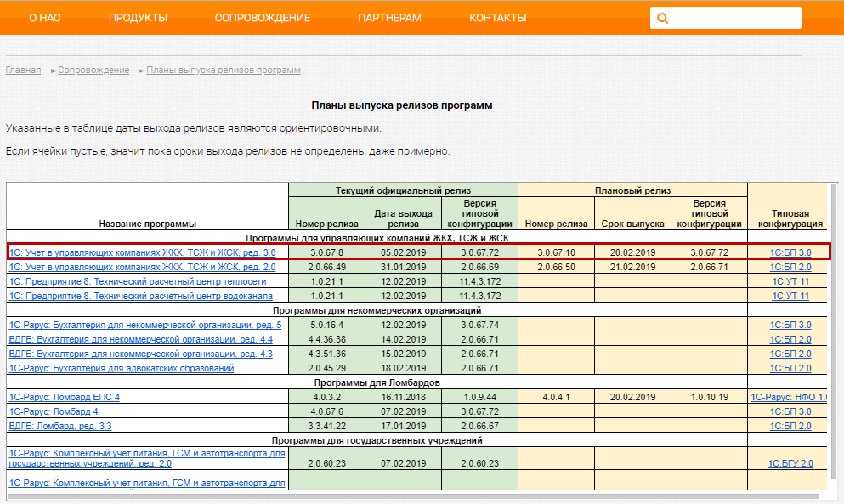The height and width of the screenshot is (504, 844).
Task: Click the search magnifier icon
Action: (663, 19)
